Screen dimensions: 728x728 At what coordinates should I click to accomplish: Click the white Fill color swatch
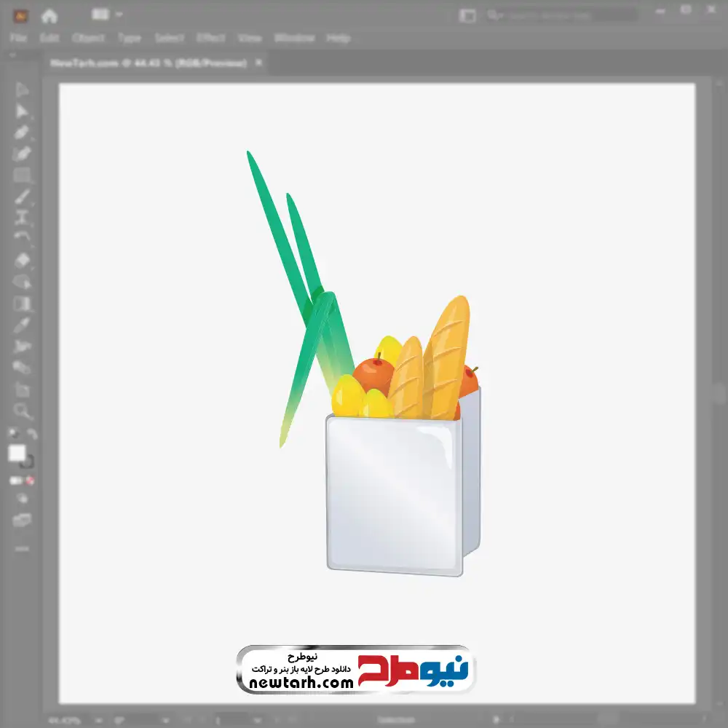click(17, 453)
